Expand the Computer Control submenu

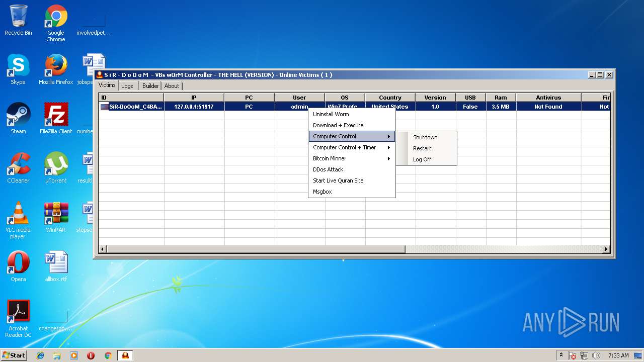coord(352,136)
